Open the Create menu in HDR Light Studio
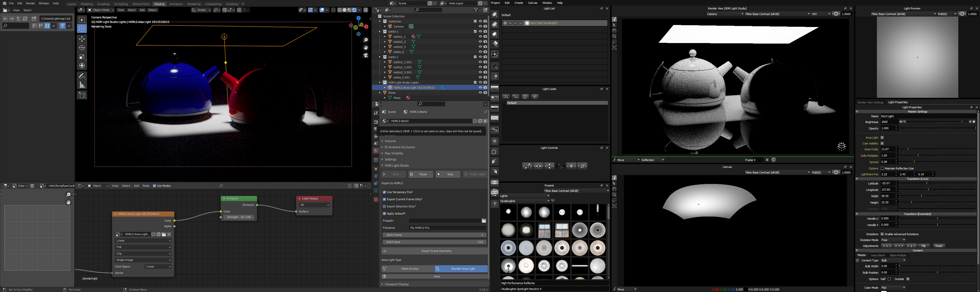Viewport: 980px width, 292px height. coord(519,3)
